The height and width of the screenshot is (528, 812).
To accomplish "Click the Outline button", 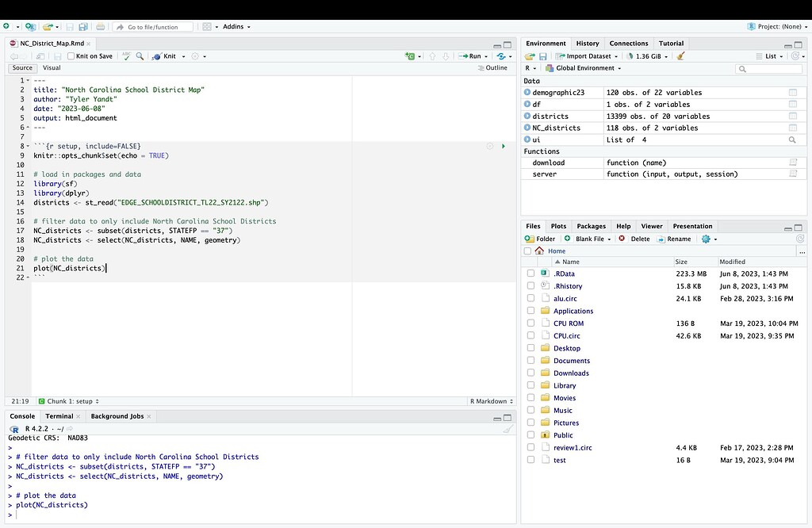I will click(492, 68).
